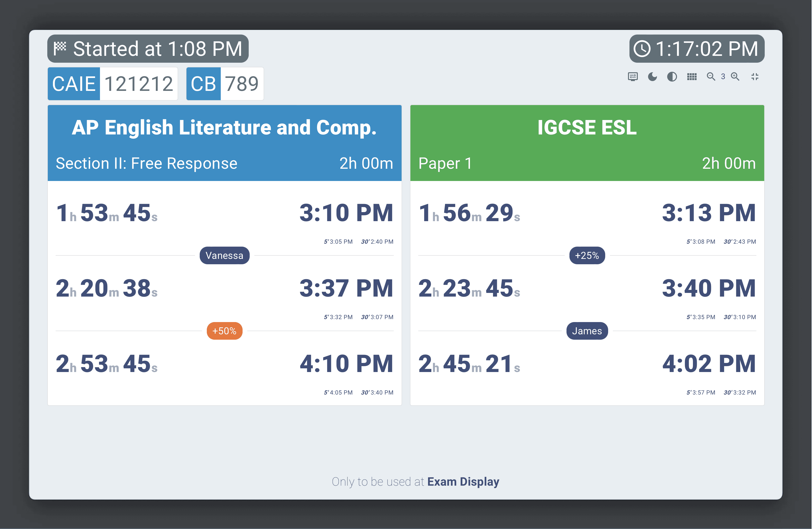Click the James candidate label
The width and height of the screenshot is (812, 529).
(x=587, y=331)
